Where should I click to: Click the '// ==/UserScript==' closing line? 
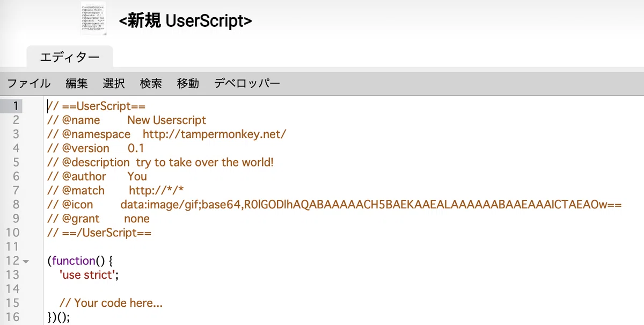99,233
